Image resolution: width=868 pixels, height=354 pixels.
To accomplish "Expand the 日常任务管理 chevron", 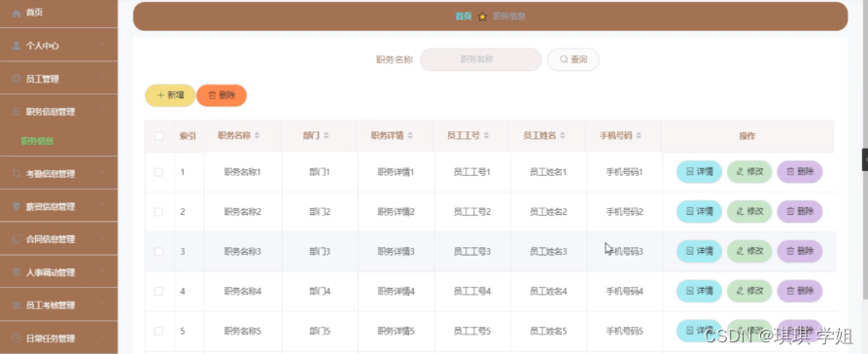I will click(x=103, y=336).
